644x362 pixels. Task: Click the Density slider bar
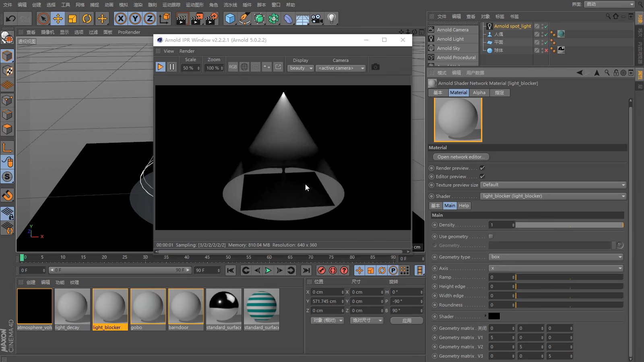point(569,225)
